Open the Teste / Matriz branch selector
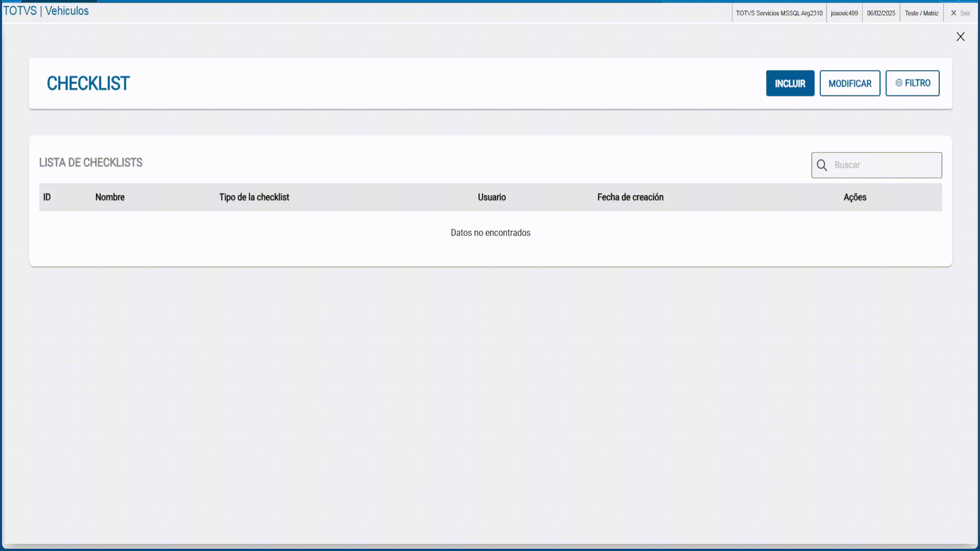The image size is (980, 551). coord(921,13)
